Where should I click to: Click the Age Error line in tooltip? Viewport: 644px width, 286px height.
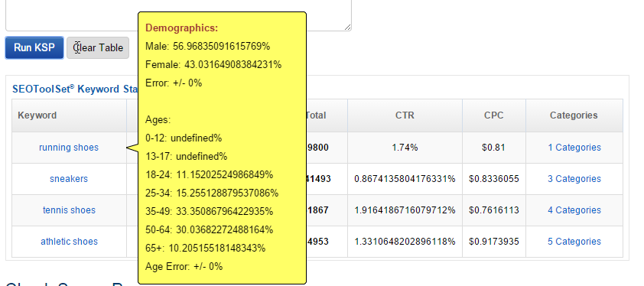[x=184, y=267]
